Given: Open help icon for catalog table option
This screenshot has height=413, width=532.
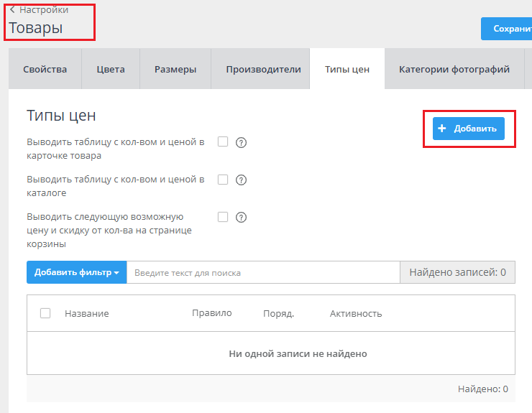Looking at the screenshot, I should (242, 180).
